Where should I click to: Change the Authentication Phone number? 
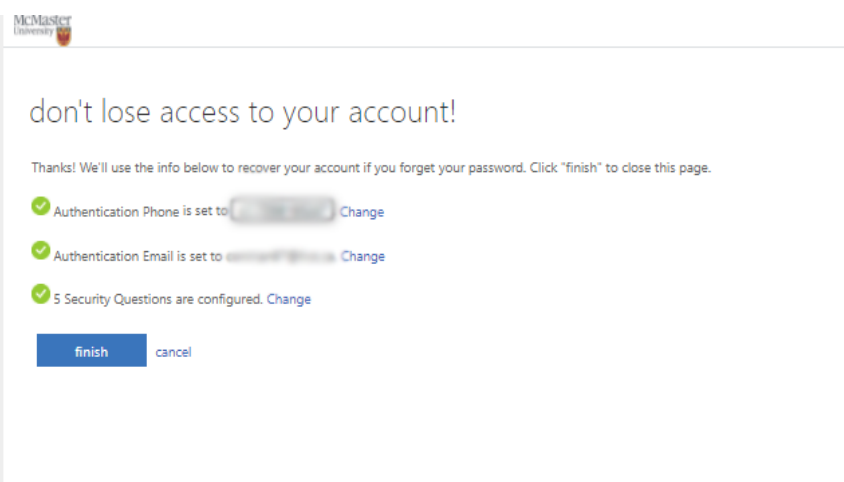point(362,212)
